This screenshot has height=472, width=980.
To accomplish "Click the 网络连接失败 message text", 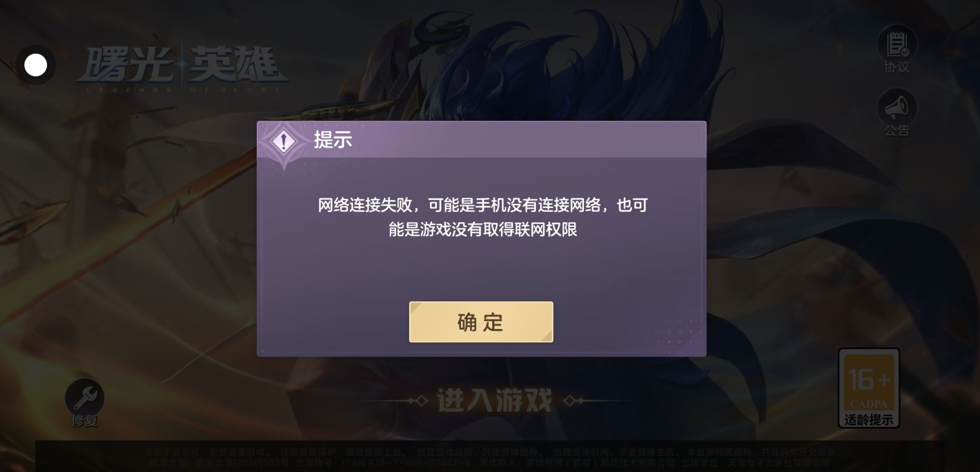I will coord(483,217).
